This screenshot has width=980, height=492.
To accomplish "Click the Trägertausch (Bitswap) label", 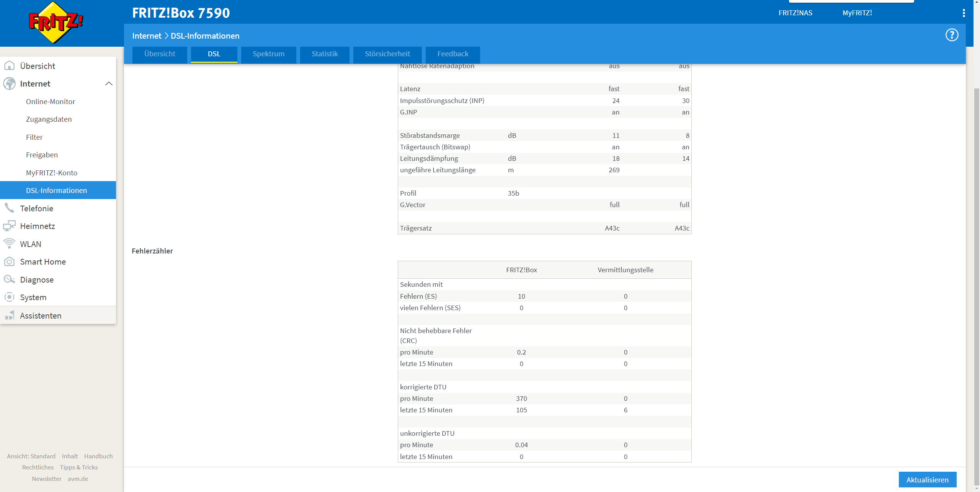I will pos(435,147).
